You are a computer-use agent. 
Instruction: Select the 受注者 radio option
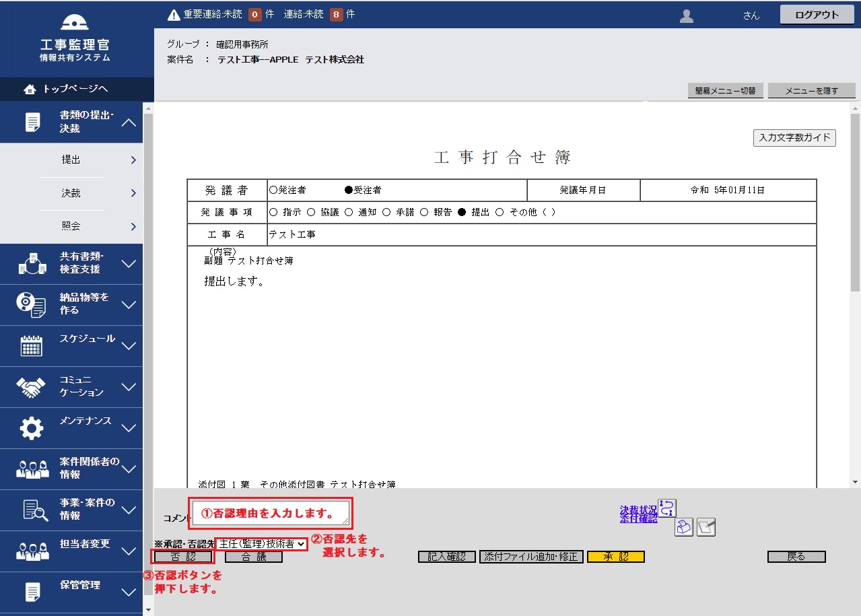point(349,191)
